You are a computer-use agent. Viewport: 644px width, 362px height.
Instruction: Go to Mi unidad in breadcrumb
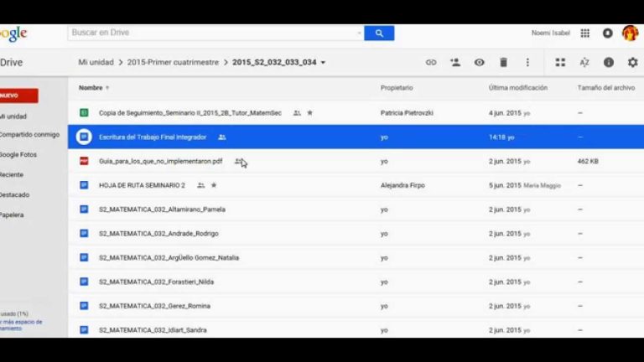coord(96,62)
